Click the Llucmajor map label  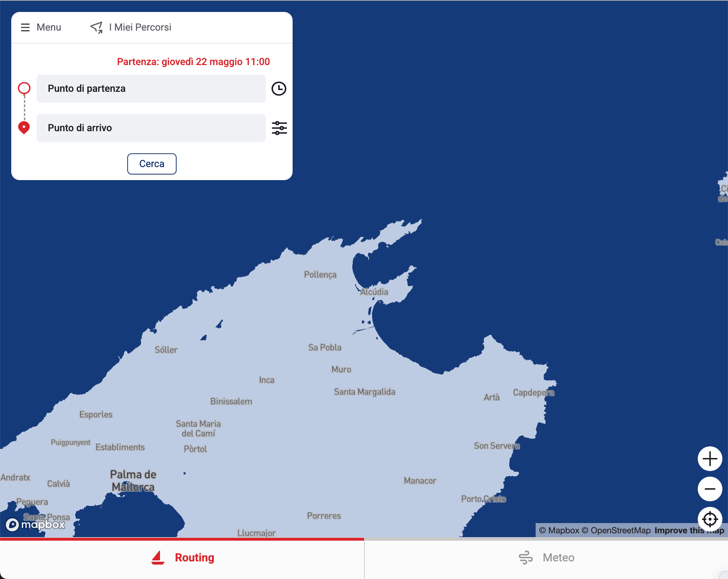point(256,533)
